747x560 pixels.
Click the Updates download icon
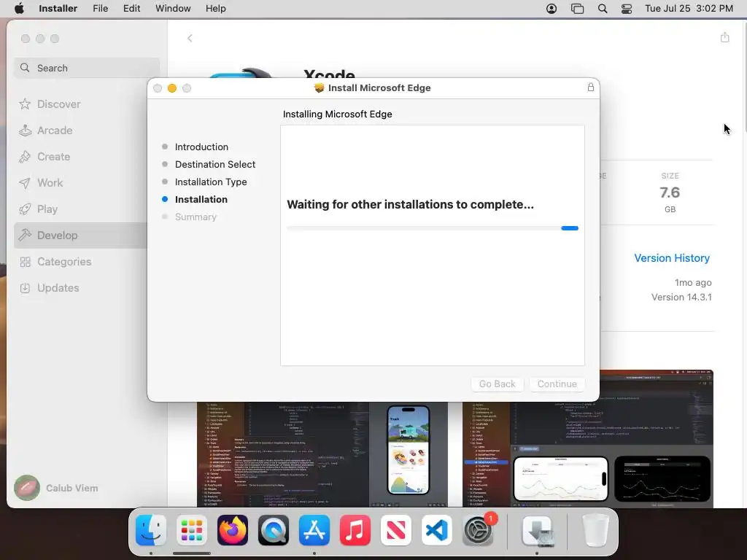click(x=26, y=288)
